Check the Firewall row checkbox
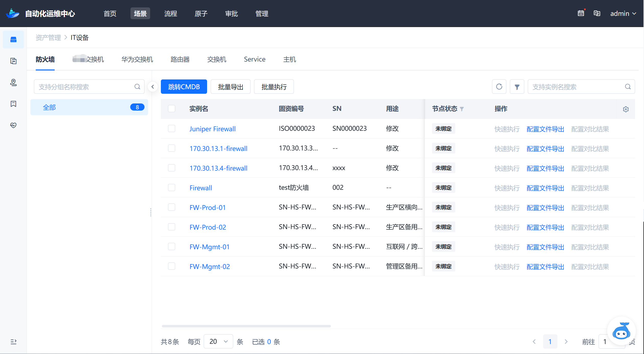This screenshot has width=644, height=354. (172, 187)
